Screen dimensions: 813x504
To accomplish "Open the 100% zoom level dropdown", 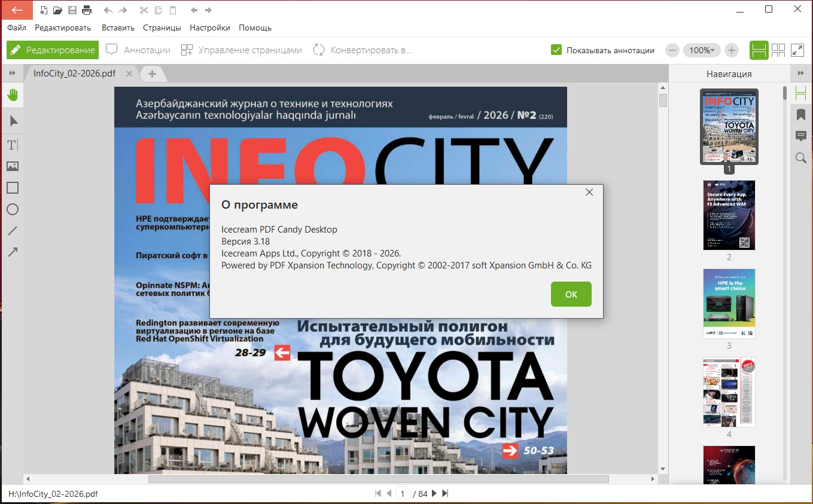I will tap(702, 50).
